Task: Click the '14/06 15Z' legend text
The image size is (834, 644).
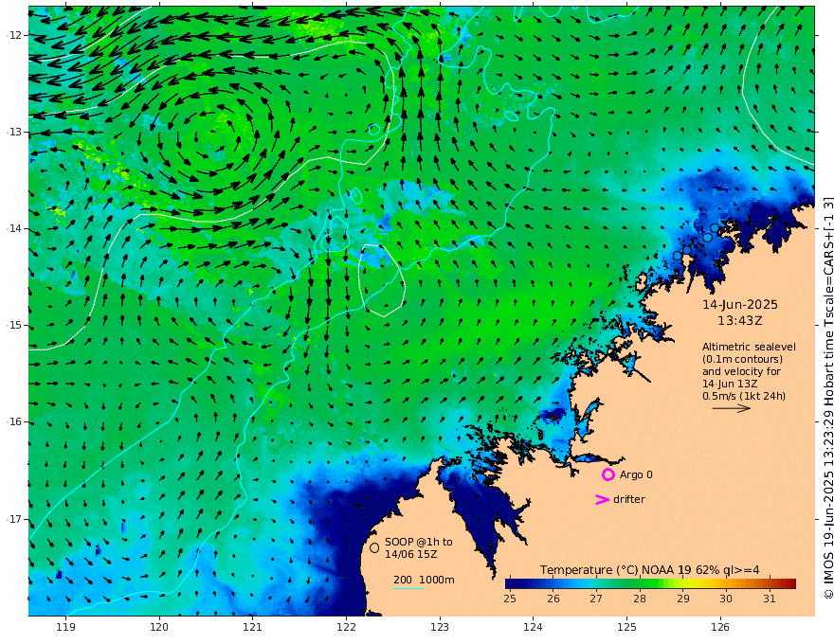Action: pyautogui.click(x=411, y=554)
